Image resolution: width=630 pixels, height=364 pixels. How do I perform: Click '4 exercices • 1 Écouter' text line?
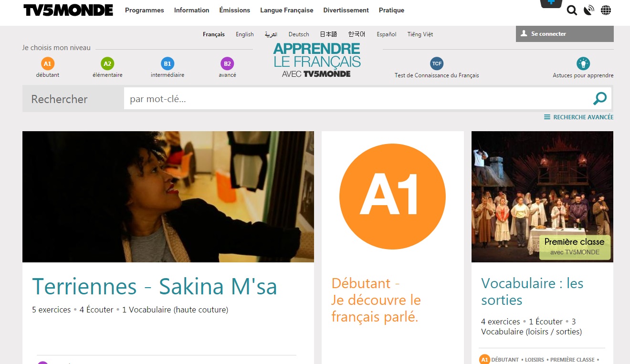(x=531, y=326)
